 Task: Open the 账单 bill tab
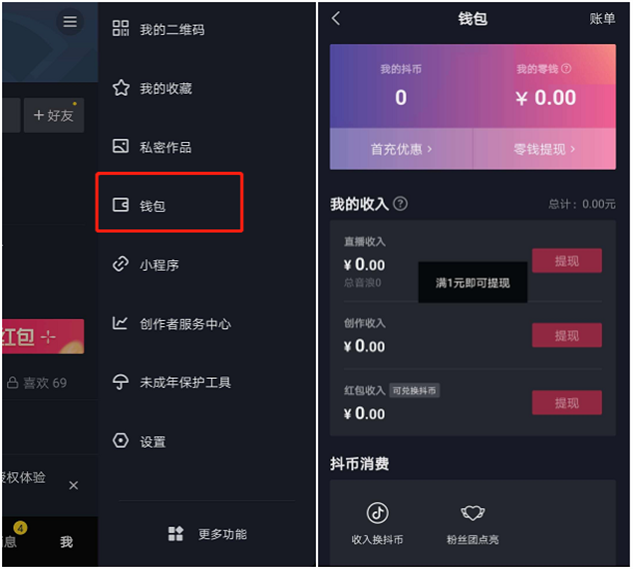pos(602,19)
